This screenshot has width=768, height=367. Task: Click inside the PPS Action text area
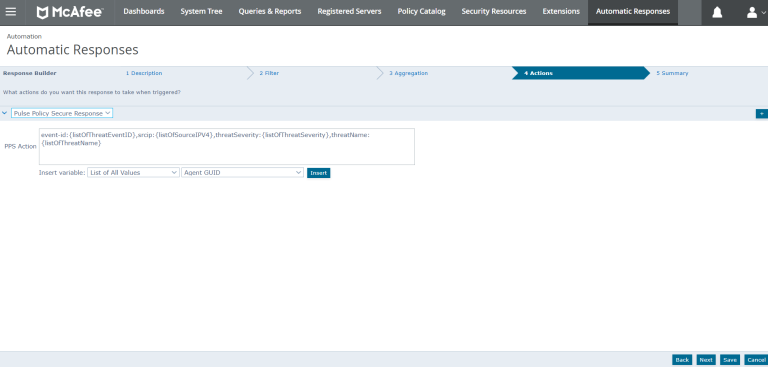227,147
